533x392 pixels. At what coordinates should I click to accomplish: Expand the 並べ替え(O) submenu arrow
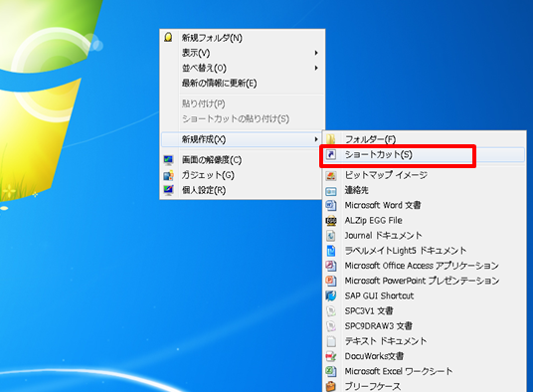(316, 68)
